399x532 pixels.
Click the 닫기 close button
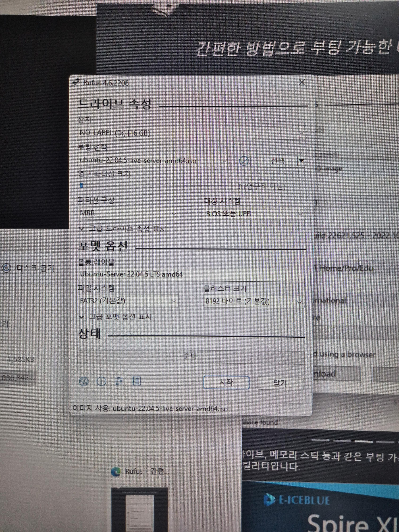280,383
